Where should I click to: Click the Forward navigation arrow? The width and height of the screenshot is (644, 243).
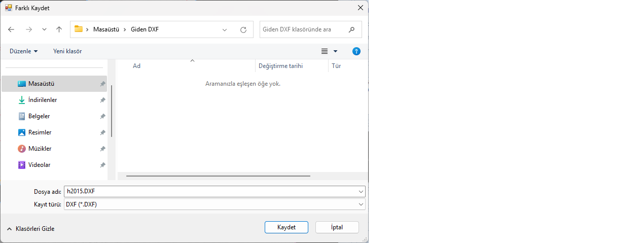pos(29,29)
